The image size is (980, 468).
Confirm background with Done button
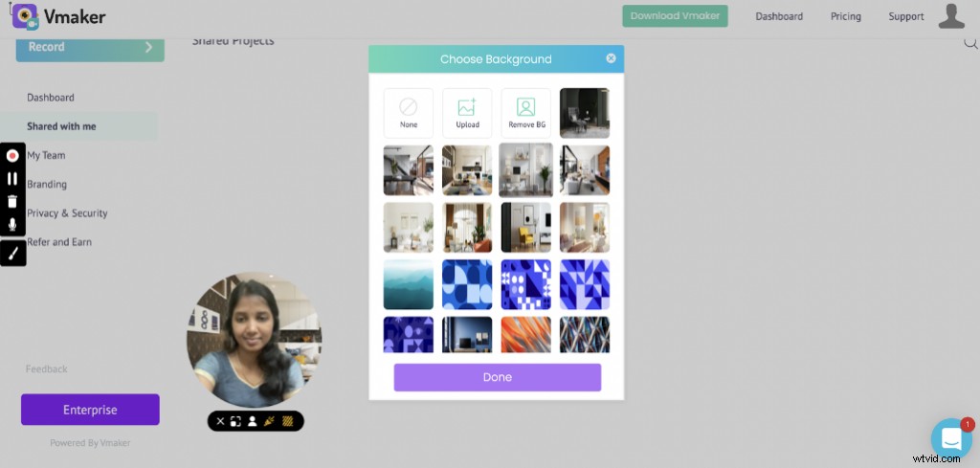tap(498, 377)
